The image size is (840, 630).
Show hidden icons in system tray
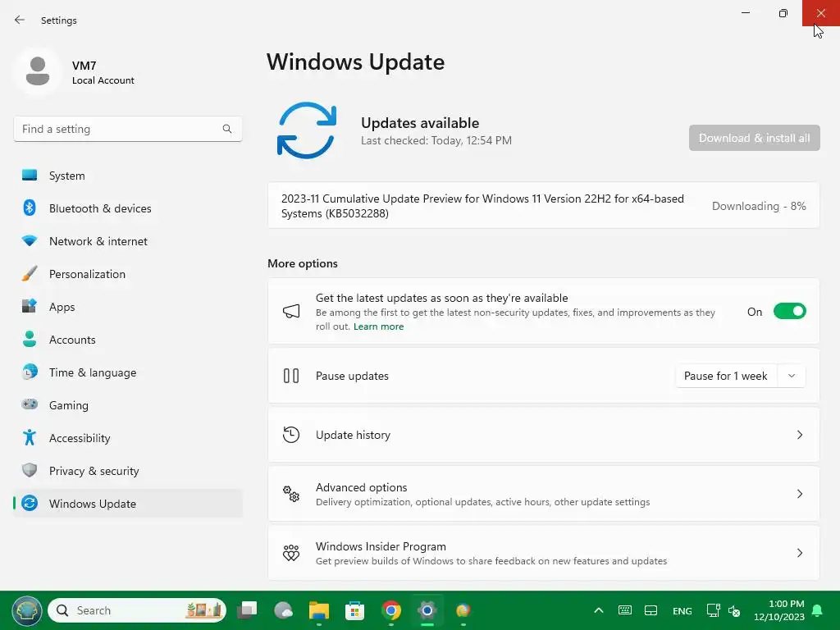599,610
